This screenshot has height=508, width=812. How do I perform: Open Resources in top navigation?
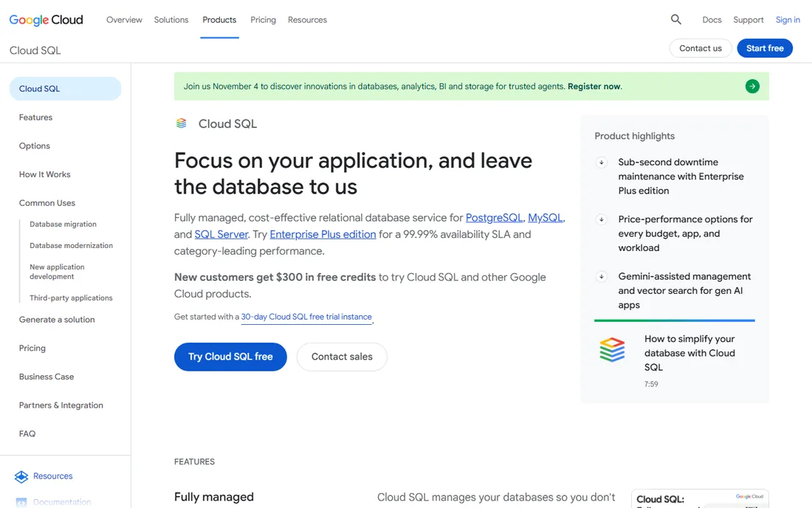(308, 20)
